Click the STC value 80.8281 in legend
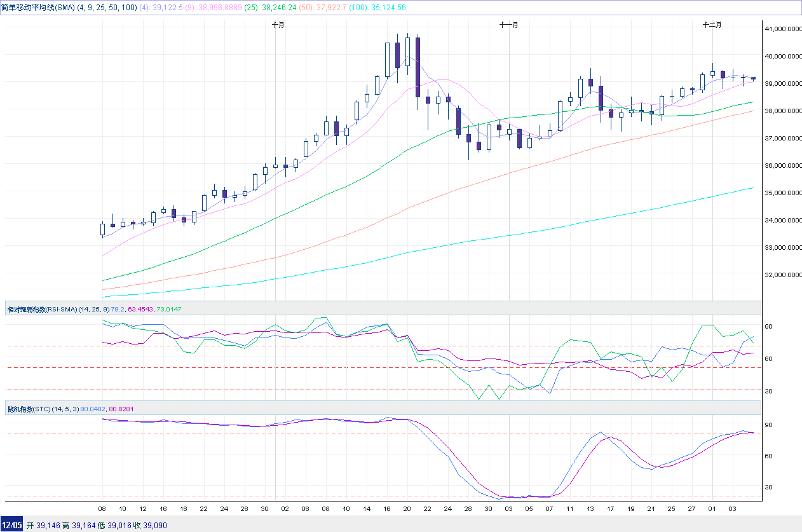Image resolution: width=802 pixels, height=532 pixels. pyautogui.click(x=123, y=409)
